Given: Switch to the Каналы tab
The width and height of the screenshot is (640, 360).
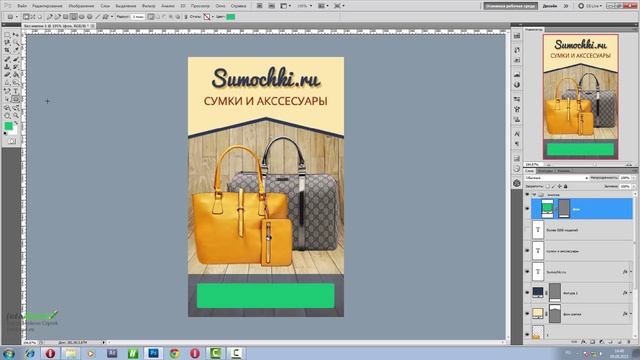Looking at the screenshot, I should pos(564,171).
